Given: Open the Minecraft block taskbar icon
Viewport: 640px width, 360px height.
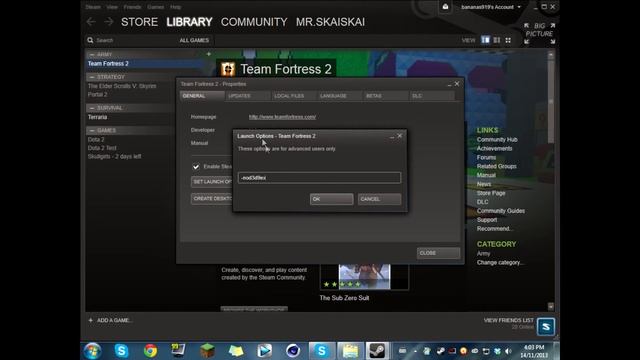Looking at the screenshot, I should tap(207, 351).
